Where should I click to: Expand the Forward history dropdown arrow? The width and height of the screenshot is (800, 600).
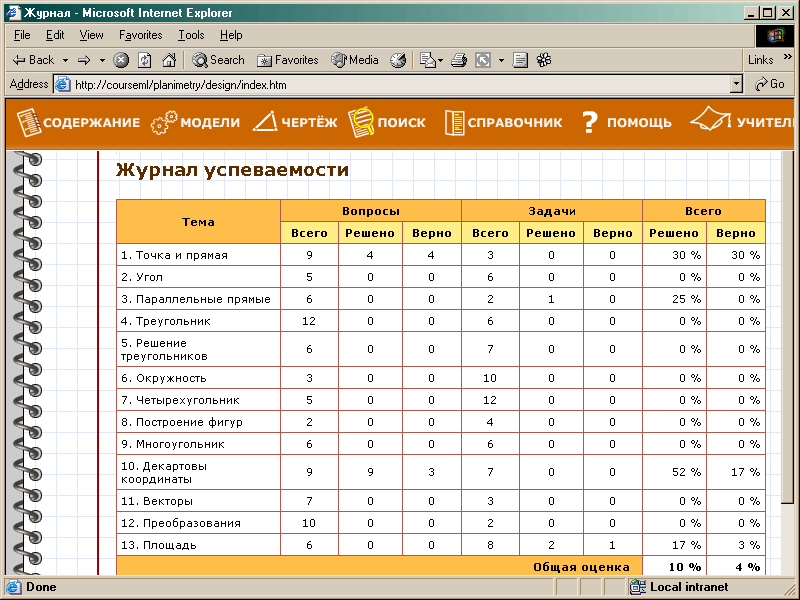[102, 61]
